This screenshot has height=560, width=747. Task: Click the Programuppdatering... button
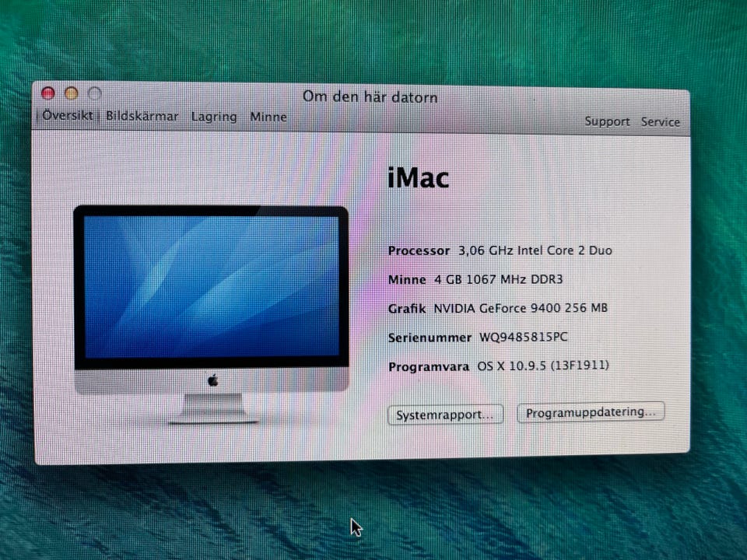[x=591, y=412]
